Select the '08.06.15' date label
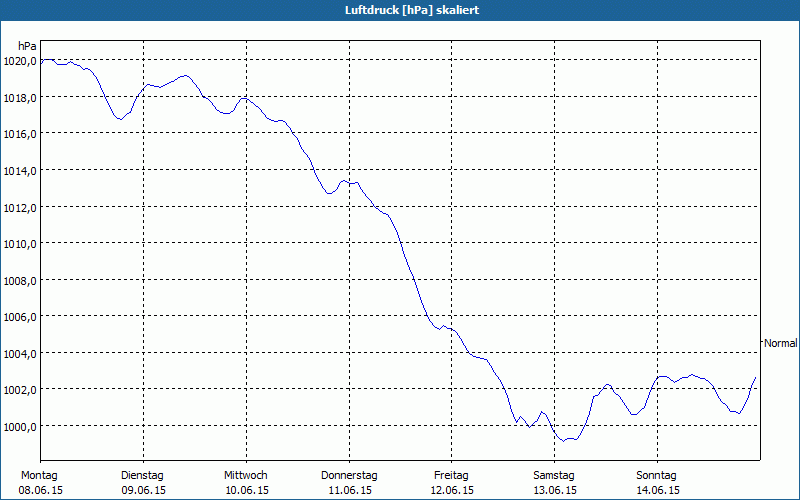Image resolution: width=800 pixels, height=500 pixels. click(40, 490)
